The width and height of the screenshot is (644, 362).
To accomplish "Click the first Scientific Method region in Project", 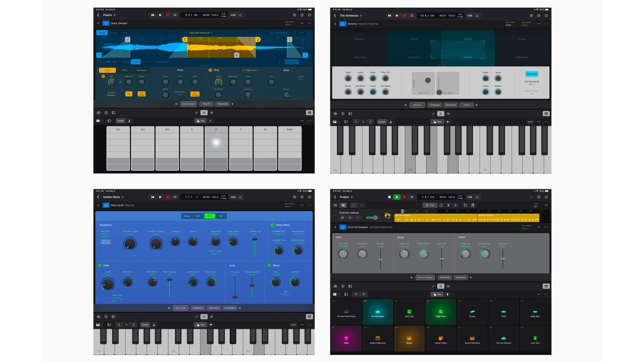I will [435, 218].
